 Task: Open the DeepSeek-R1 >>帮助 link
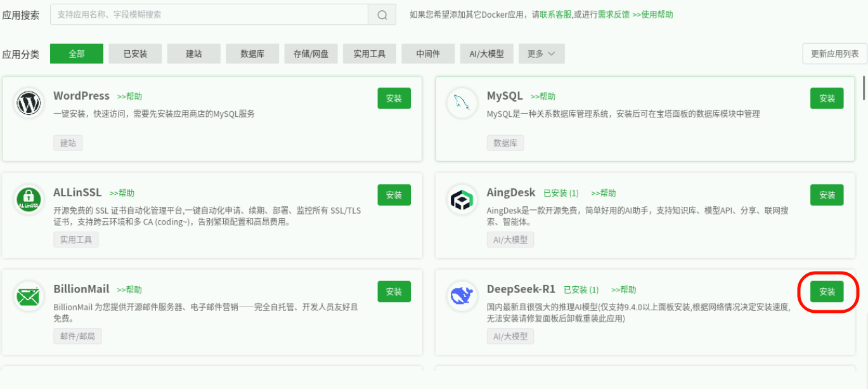[623, 289]
